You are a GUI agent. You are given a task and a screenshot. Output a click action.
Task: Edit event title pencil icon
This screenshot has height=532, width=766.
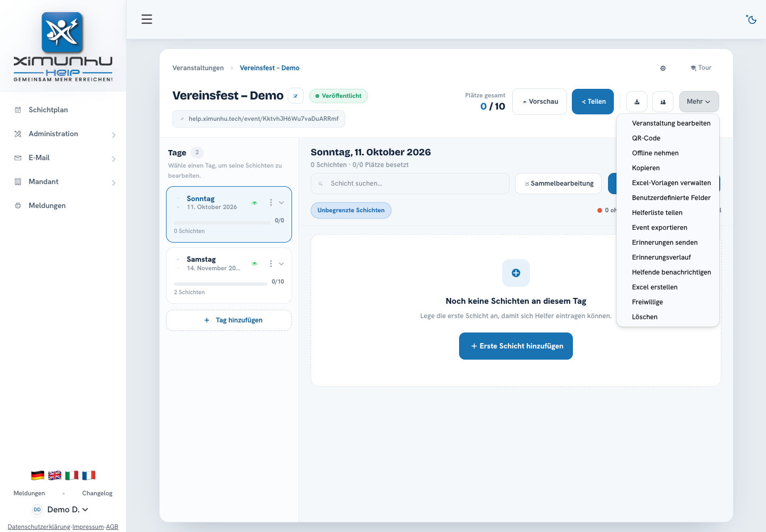[296, 96]
